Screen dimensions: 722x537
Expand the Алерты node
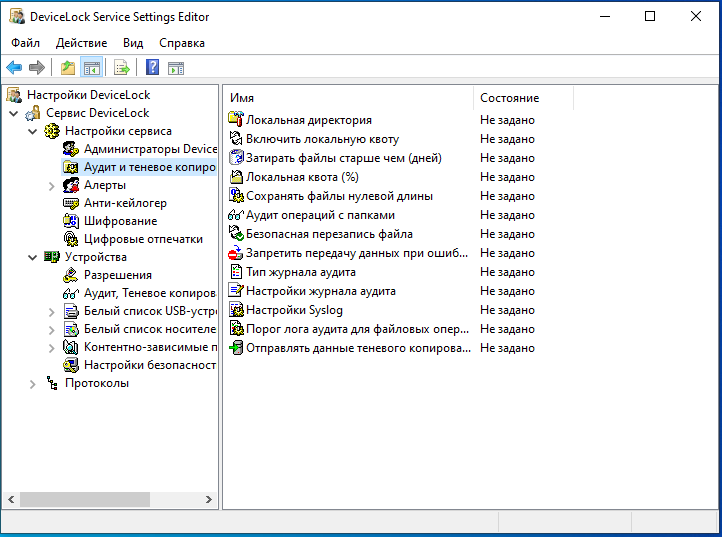pyautogui.click(x=52, y=186)
